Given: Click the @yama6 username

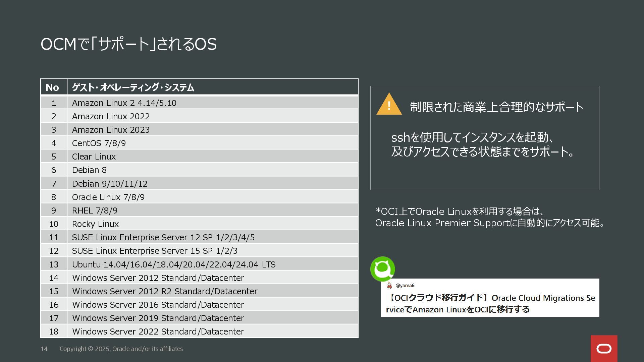Looking at the screenshot, I should coord(405,285).
